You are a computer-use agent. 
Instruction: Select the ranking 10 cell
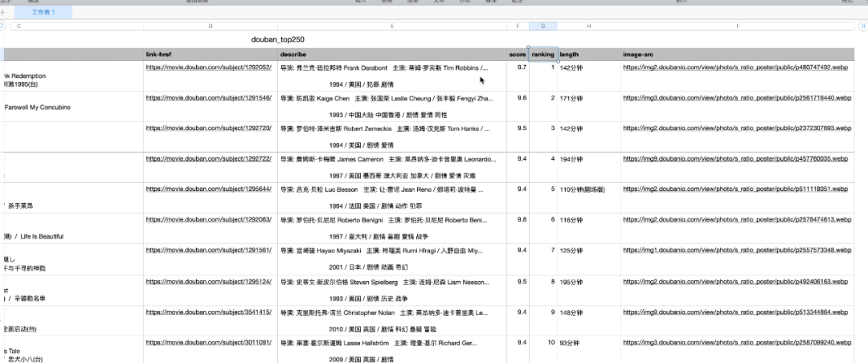point(543,349)
